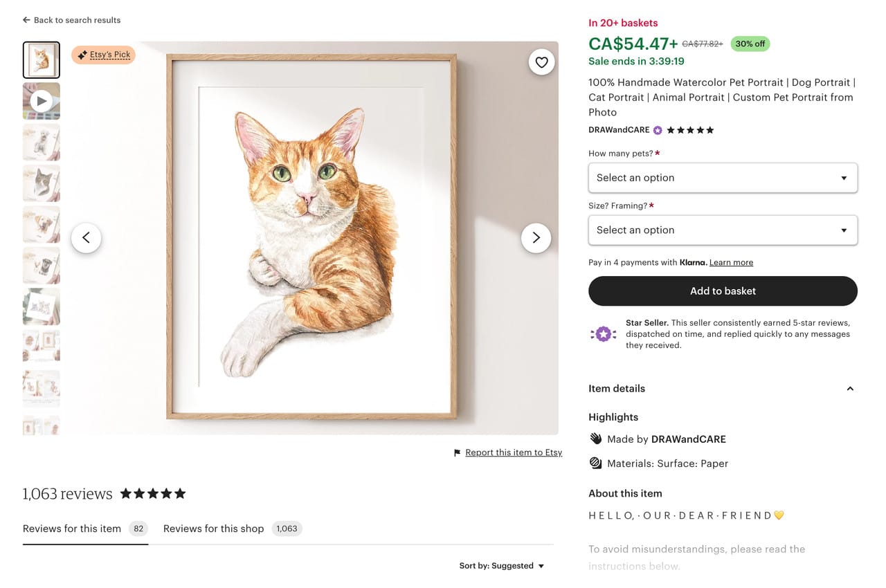This screenshot has width=886, height=588.
Task: Click the five-star rating beside DRAWandCARE
Action: [691, 130]
